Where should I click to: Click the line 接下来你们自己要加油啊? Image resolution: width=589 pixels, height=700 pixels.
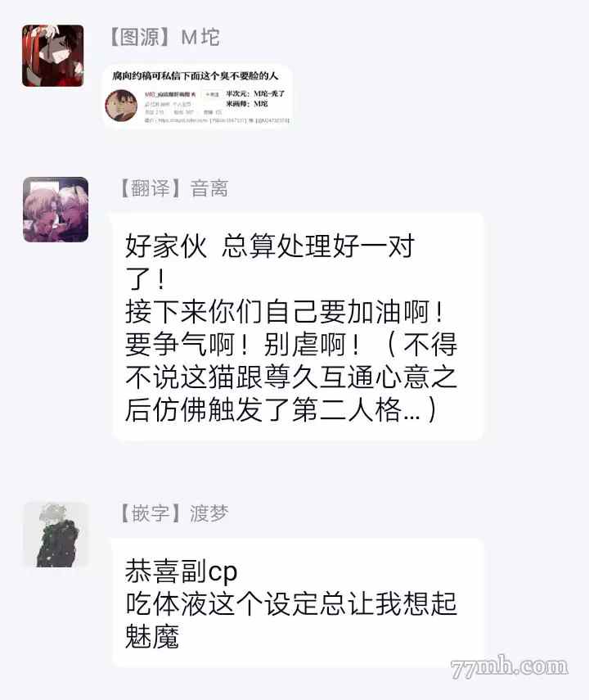click(x=284, y=311)
